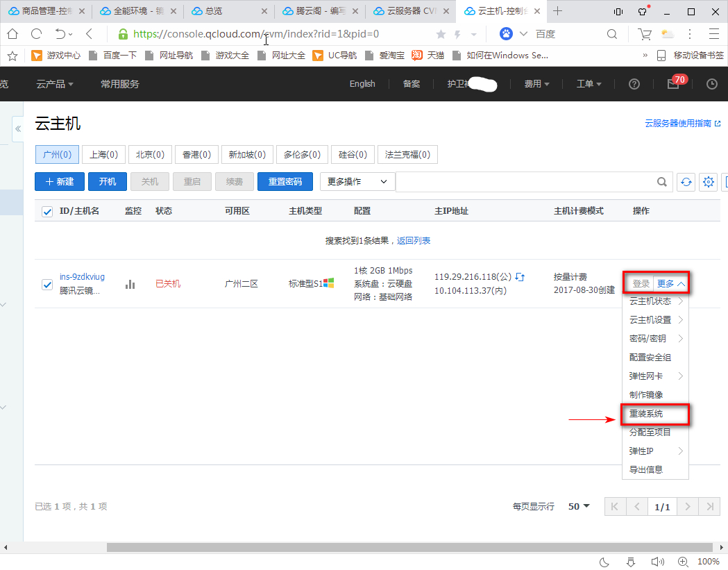Click the IP switch icon beside public IP
The width and height of the screenshot is (728, 570).
[x=520, y=277]
